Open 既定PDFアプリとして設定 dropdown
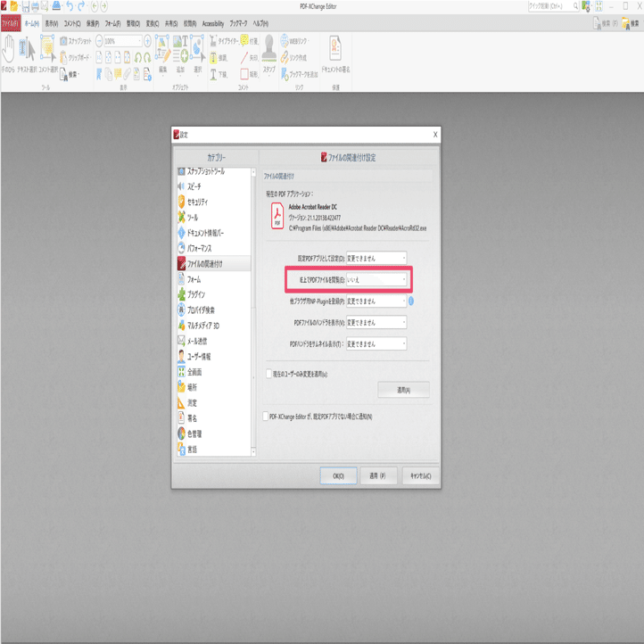The width and height of the screenshot is (644, 644). 376,258
